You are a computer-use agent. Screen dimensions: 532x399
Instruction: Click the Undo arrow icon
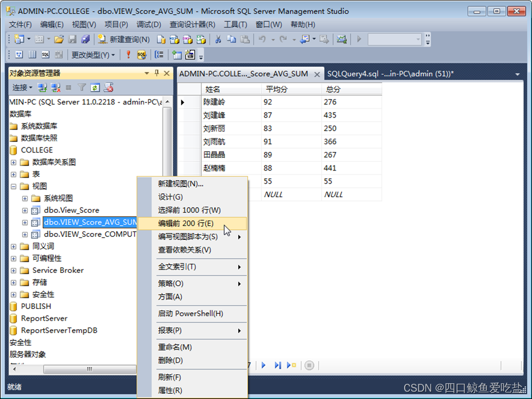tap(262, 39)
